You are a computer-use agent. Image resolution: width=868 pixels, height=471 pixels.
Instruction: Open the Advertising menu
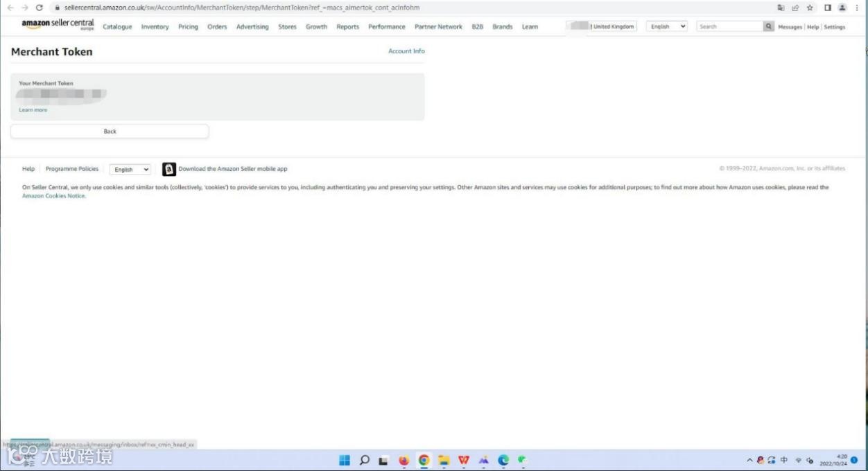pos(252,27)
